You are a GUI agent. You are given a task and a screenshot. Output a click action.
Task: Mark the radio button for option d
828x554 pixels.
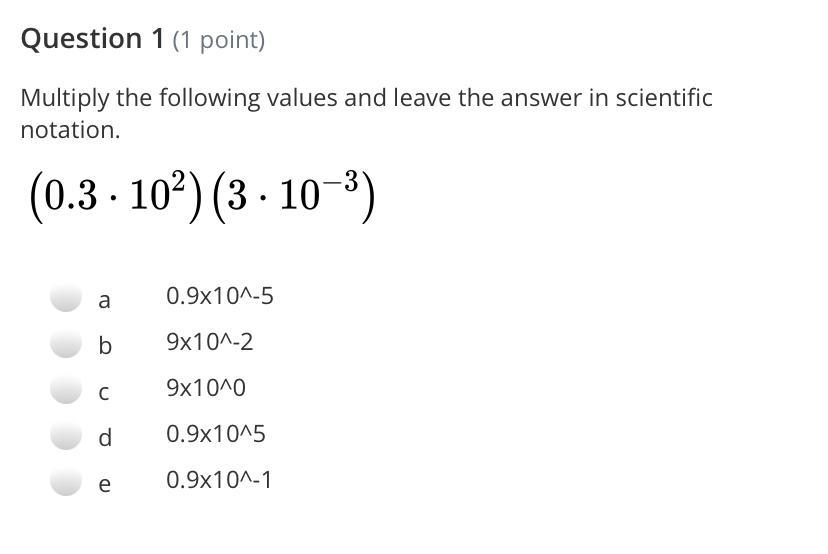tap(66, 435)
